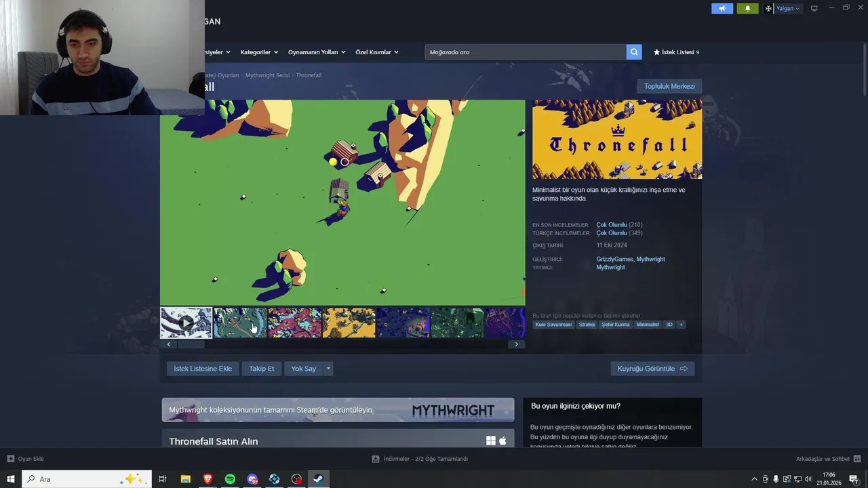Click the thumbnail strip scrollbar handle
868x488 pixels.
pyautogui.click(x=191, y=344)
